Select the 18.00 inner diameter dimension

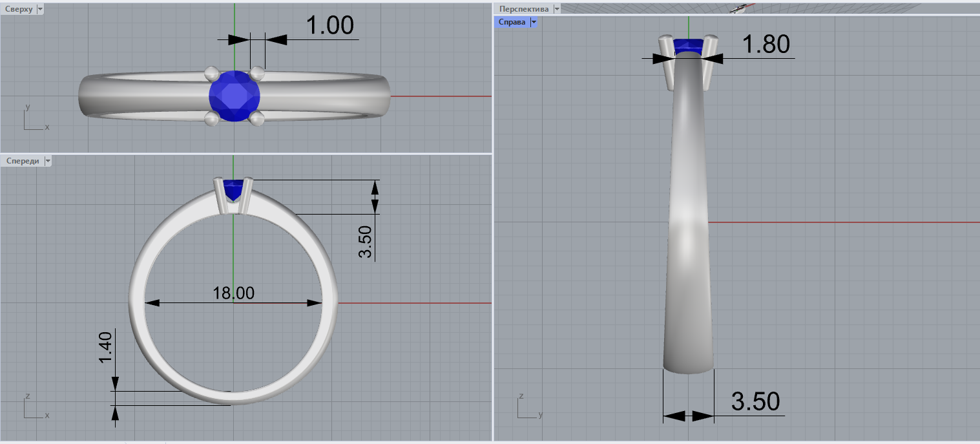point(233,293)
